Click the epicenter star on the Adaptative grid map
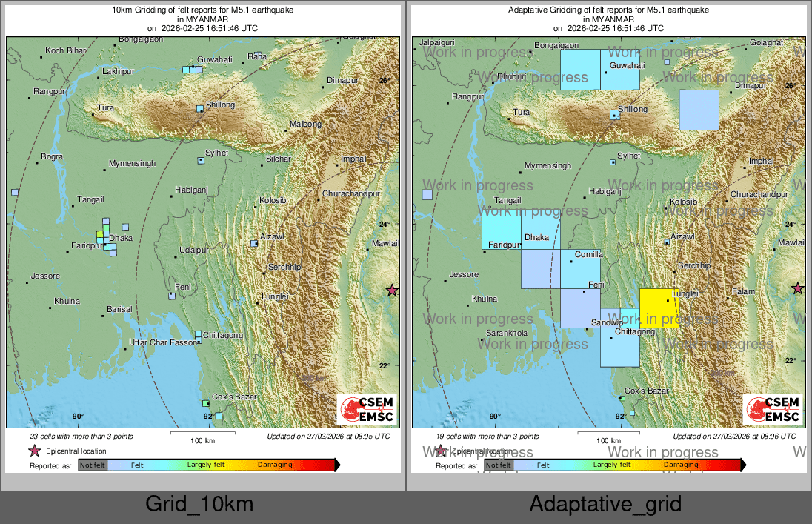812x524 pixels. 798,288
